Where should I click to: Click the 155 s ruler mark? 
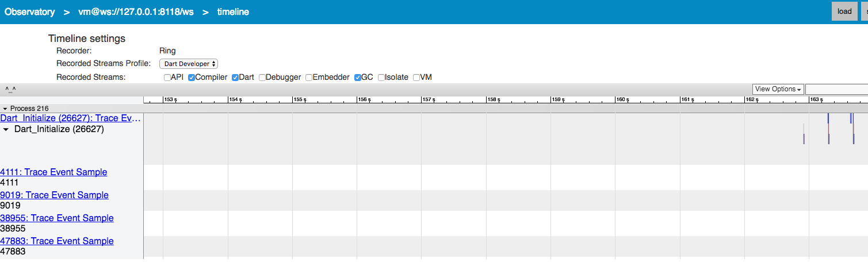pyautogui.click(x=300, y=100)
